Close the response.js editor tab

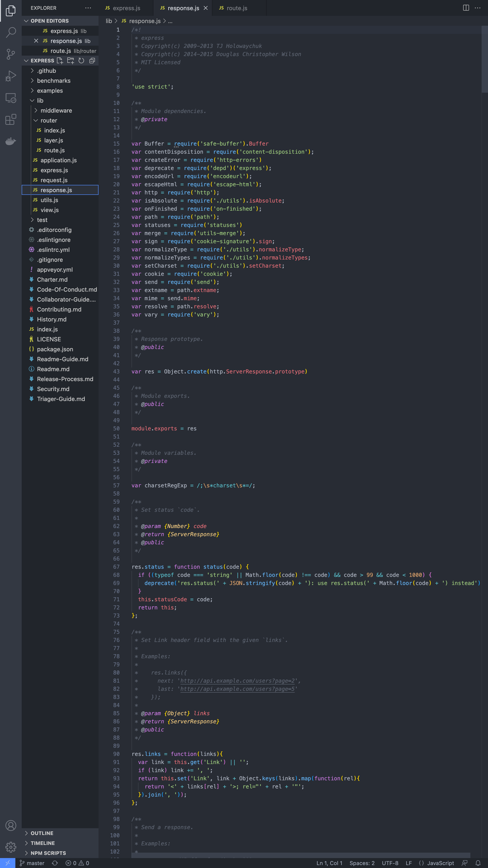point(205,8)
